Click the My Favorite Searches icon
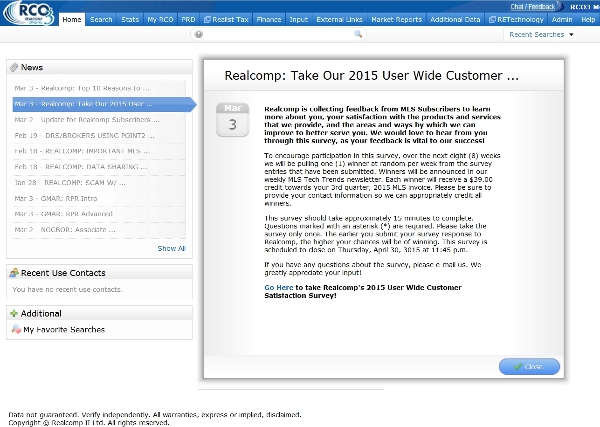Image resolution: width=600 pixels, height=427 pixels. (x=16, y=329)
